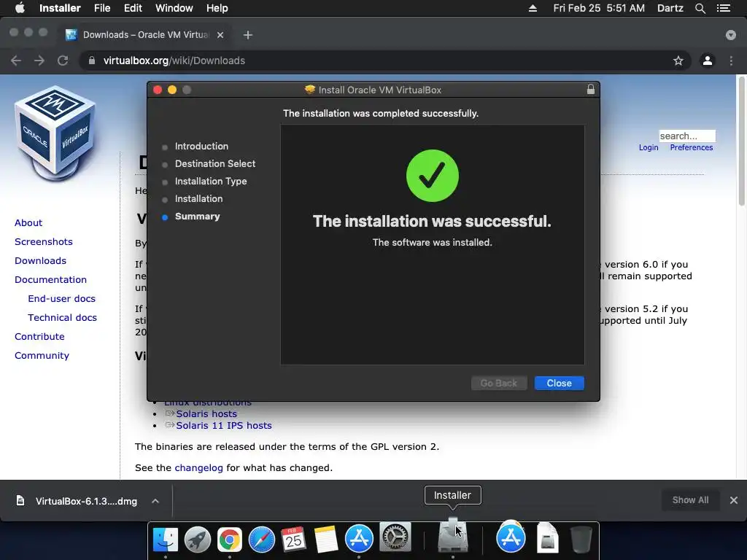Open the Community sidebar link

pos(42,356)
